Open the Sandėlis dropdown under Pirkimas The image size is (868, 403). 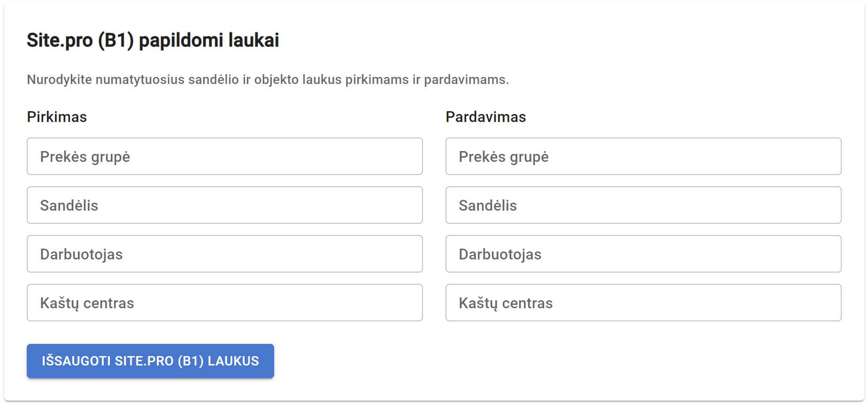224,205
